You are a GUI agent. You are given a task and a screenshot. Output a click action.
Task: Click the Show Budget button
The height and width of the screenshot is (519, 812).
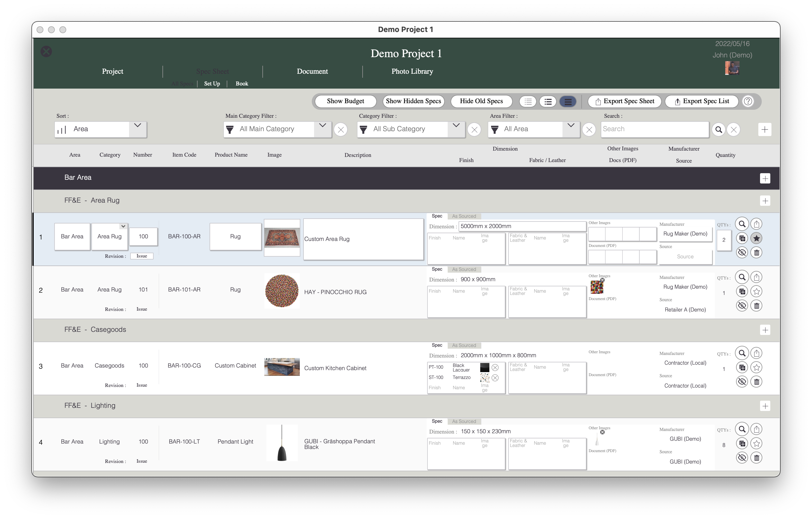345,101
